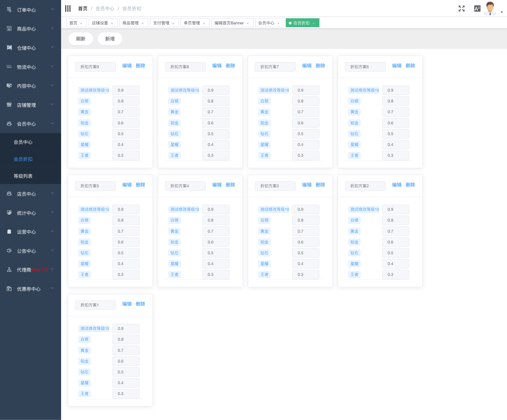Open the 等级列表 submenu item
Viewport: 507px width, 420px height.
pos(23,176)
